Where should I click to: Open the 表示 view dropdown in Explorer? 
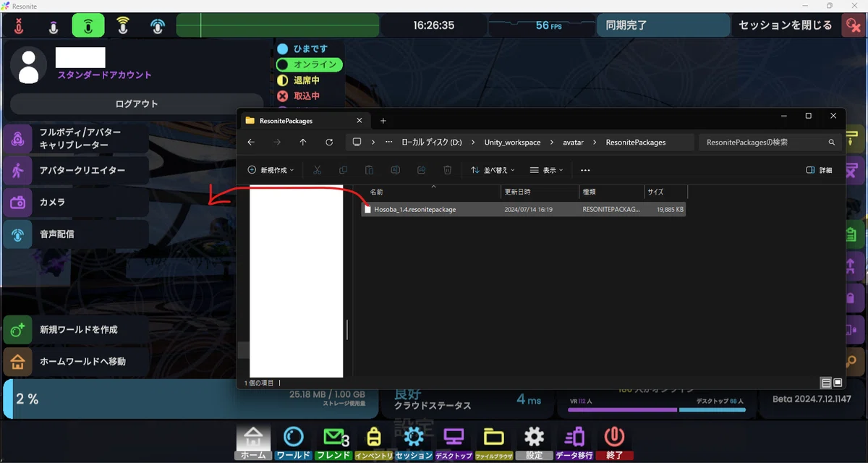point(546,170)
